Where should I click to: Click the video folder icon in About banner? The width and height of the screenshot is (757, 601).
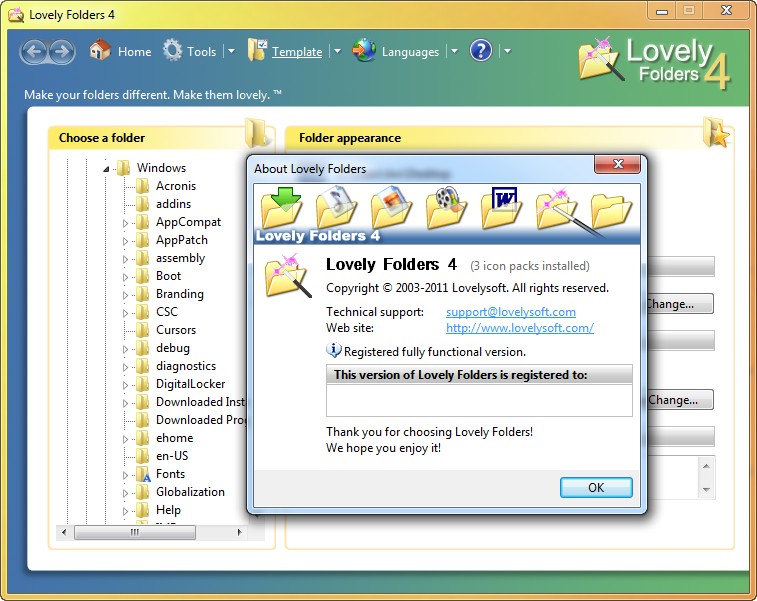point(447,208)
